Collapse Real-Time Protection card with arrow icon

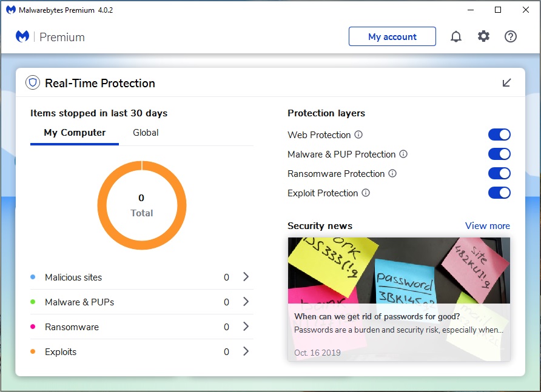pyautogui.click(x=506, y=83)
